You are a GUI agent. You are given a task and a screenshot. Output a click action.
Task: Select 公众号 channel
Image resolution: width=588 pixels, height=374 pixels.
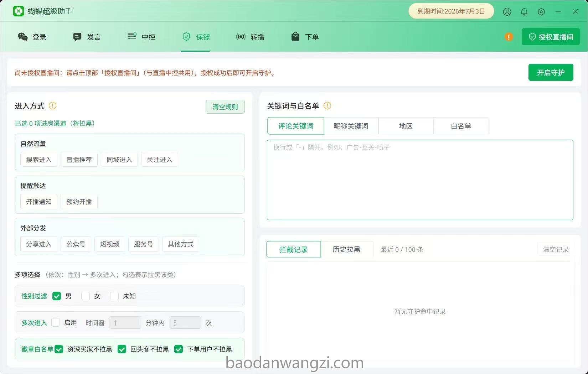point(76,244)
